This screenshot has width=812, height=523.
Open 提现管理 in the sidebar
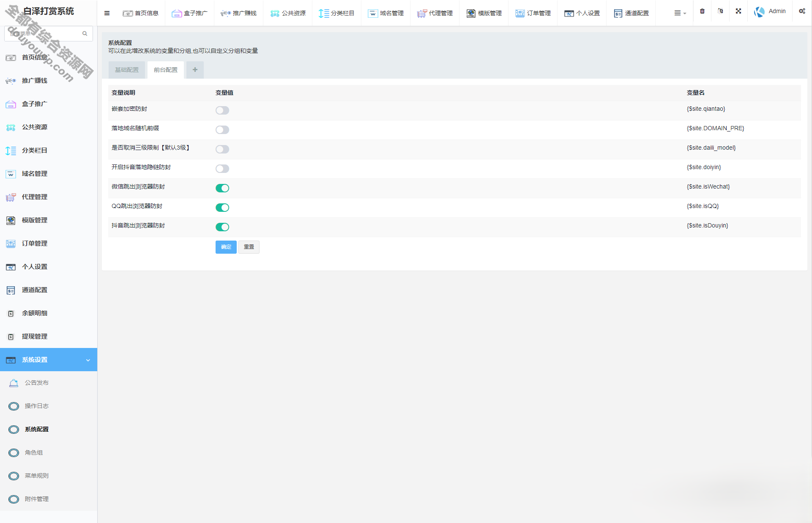click(x=49, y=337)
